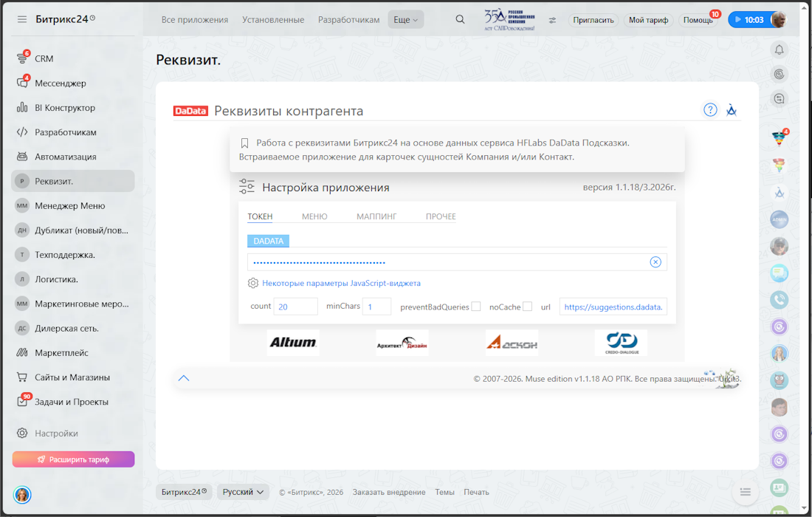This screenshot has height=517, width=812.
Task: Clear the DaData token field
Action: [655, 262]
